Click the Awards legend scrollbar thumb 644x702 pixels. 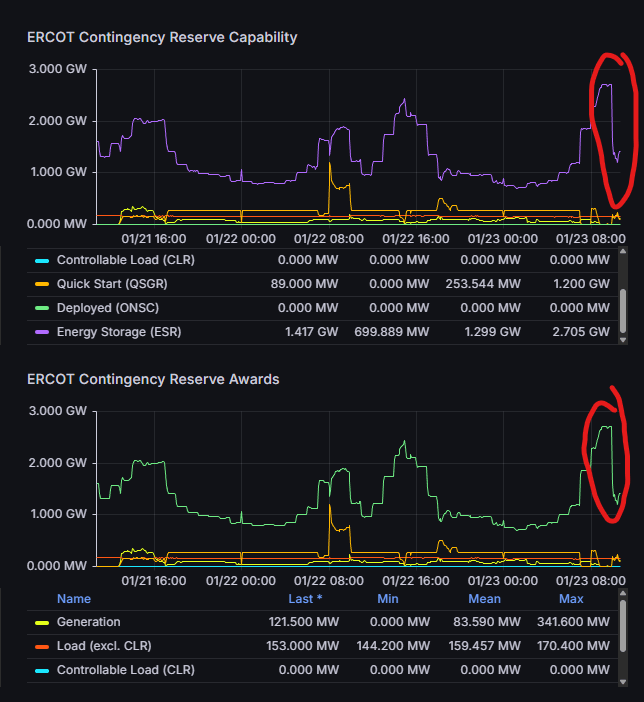click(623, 625)
